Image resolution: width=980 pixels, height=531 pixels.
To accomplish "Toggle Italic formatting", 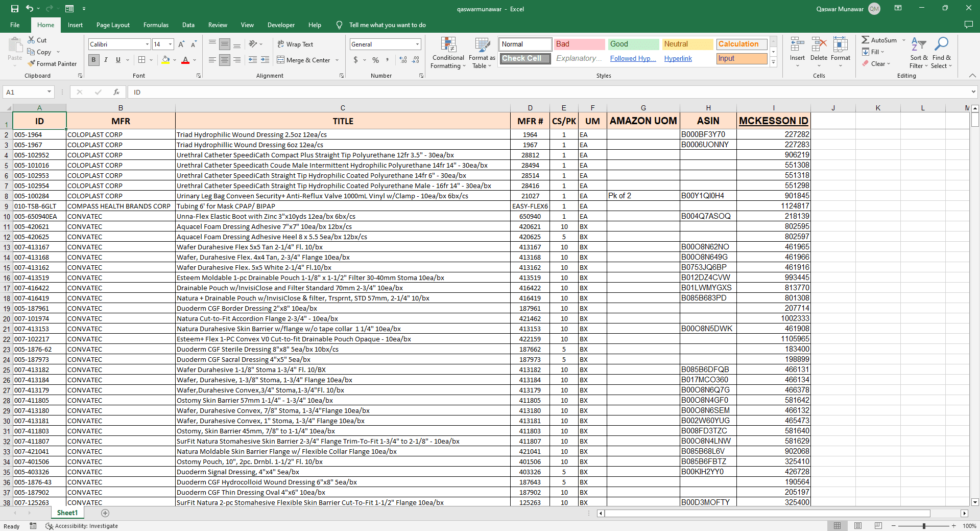I will coord(106,60).
